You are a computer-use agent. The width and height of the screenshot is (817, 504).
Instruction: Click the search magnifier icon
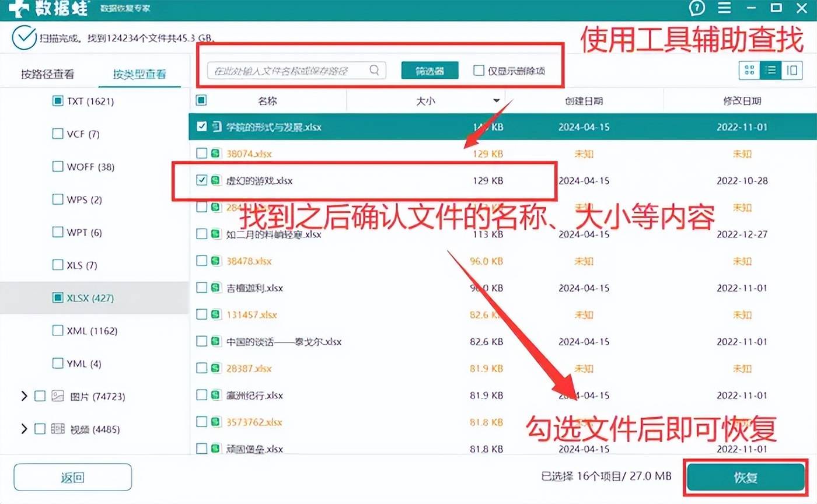click(x=375, y=71)
